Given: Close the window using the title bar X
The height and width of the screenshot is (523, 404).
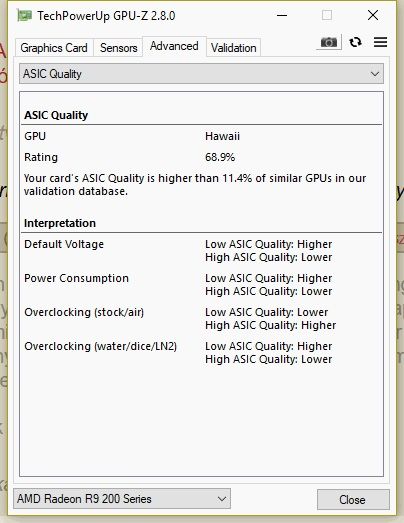Looking at the screenshot, I should 373,15.
